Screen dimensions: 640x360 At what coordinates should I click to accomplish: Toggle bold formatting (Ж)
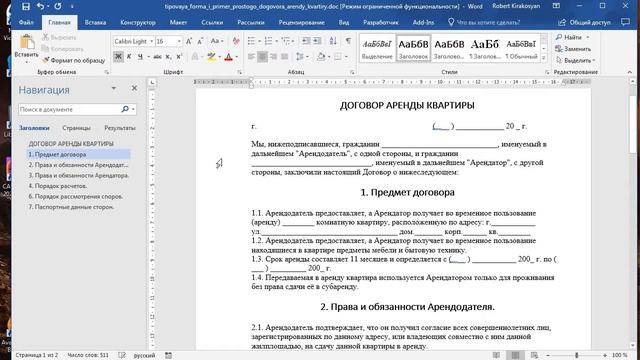pos(118,57)
